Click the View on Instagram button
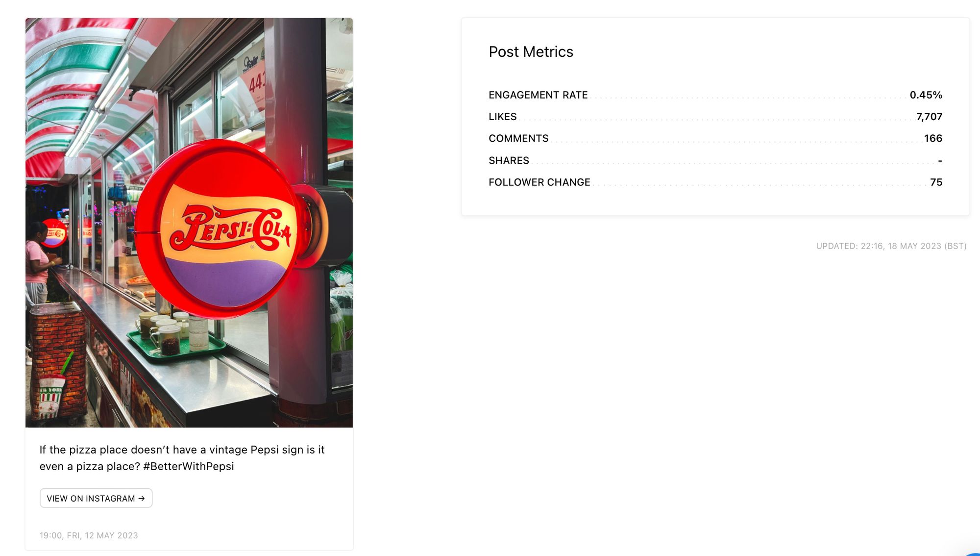 coord(96,498)
